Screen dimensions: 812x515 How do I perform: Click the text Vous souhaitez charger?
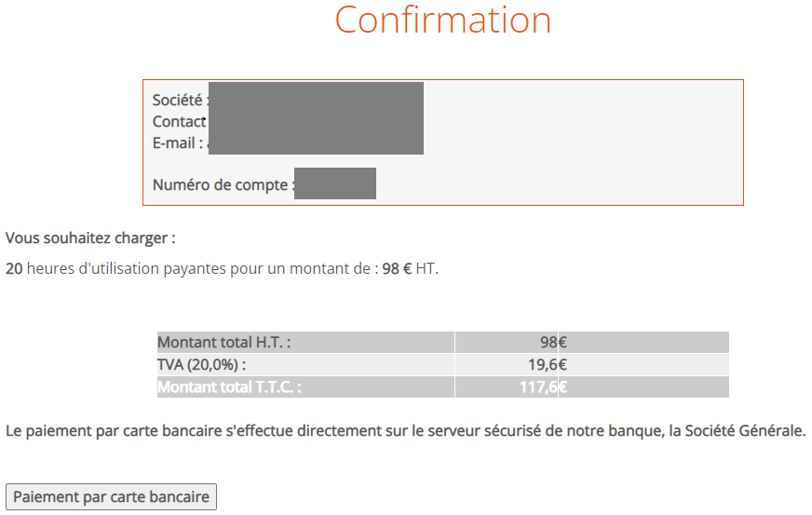click(x=90, y=238)
